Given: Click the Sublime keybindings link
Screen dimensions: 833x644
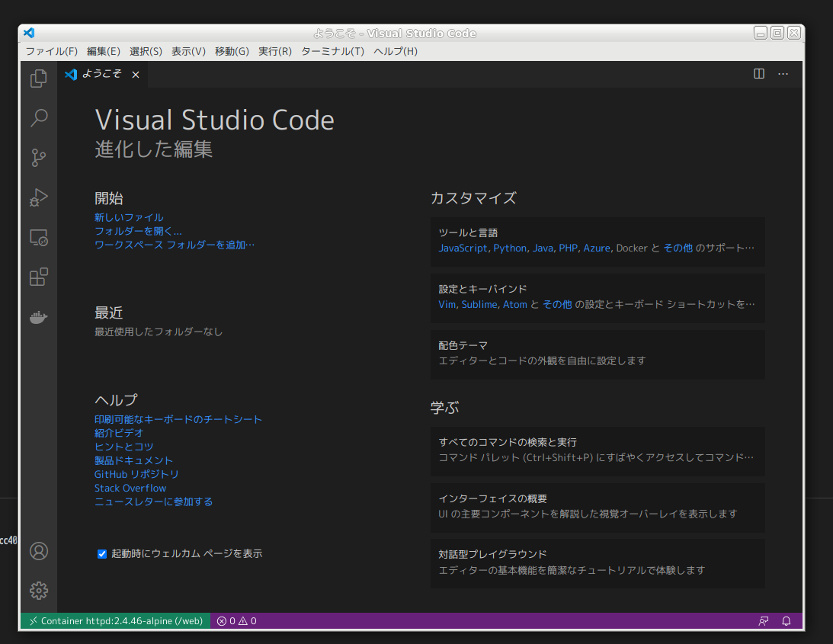Looking at the screenshot, I should (479, 304).
